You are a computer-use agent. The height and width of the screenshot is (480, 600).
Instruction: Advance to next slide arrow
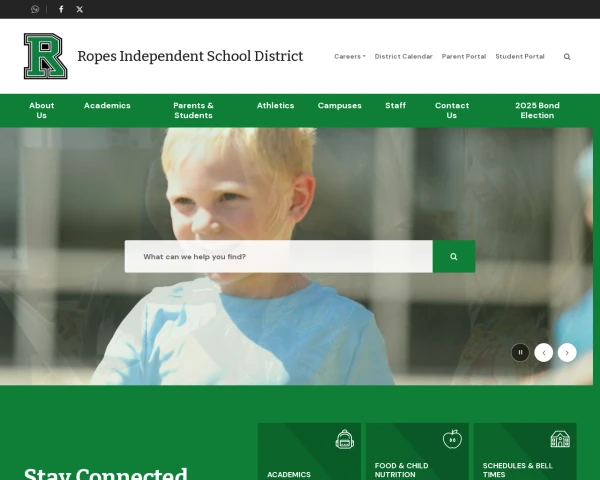coord(567,353)
